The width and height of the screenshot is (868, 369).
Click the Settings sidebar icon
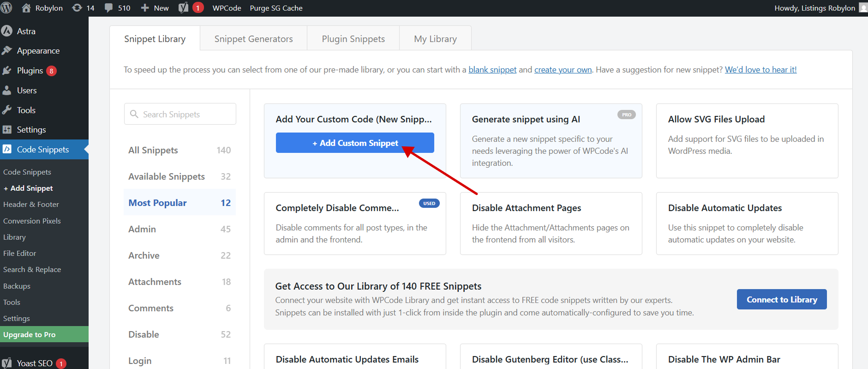click(7, 130)
